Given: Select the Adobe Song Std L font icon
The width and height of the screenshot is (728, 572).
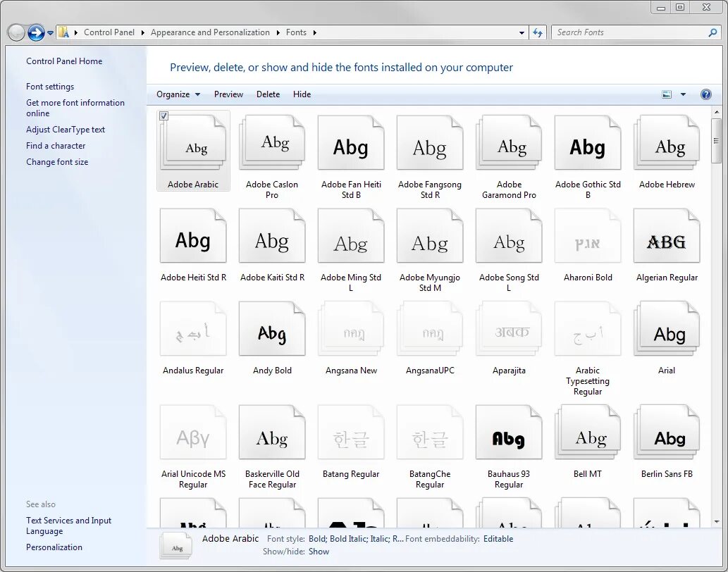Looking at the screenshot, I should [509, 236].
